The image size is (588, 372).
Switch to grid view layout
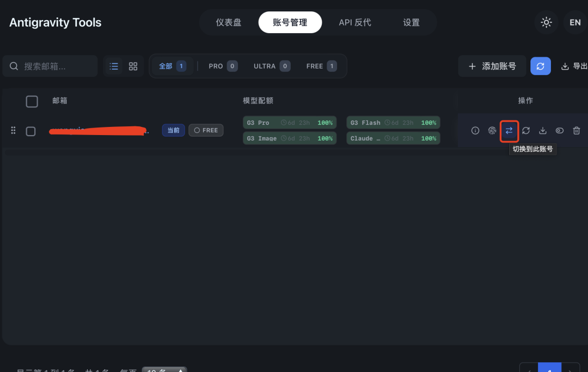click(x=133, y=66)
